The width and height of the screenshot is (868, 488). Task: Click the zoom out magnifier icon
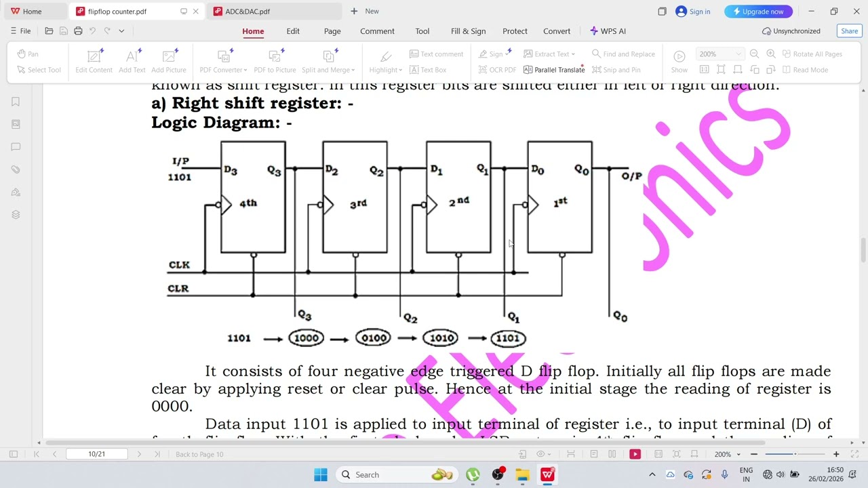[x=754, y=54]
